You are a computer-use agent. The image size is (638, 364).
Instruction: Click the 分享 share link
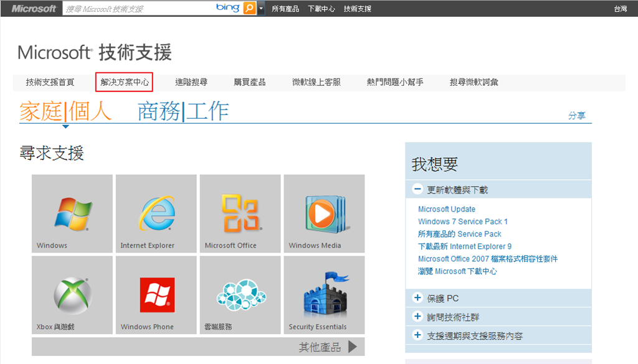tap(577, 115)
